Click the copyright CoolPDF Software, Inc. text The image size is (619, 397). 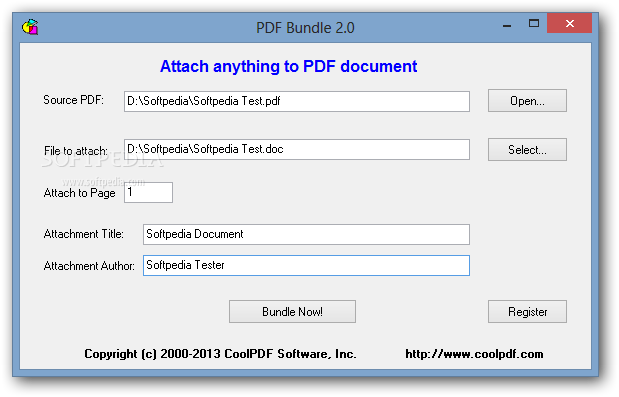tap(220, 354)
